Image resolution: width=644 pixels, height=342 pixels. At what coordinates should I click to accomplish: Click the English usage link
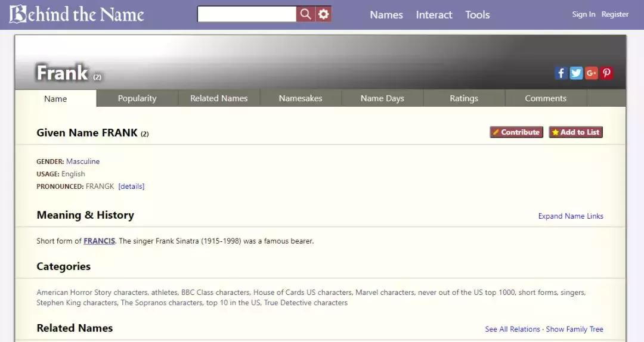(x=73, y=173)
